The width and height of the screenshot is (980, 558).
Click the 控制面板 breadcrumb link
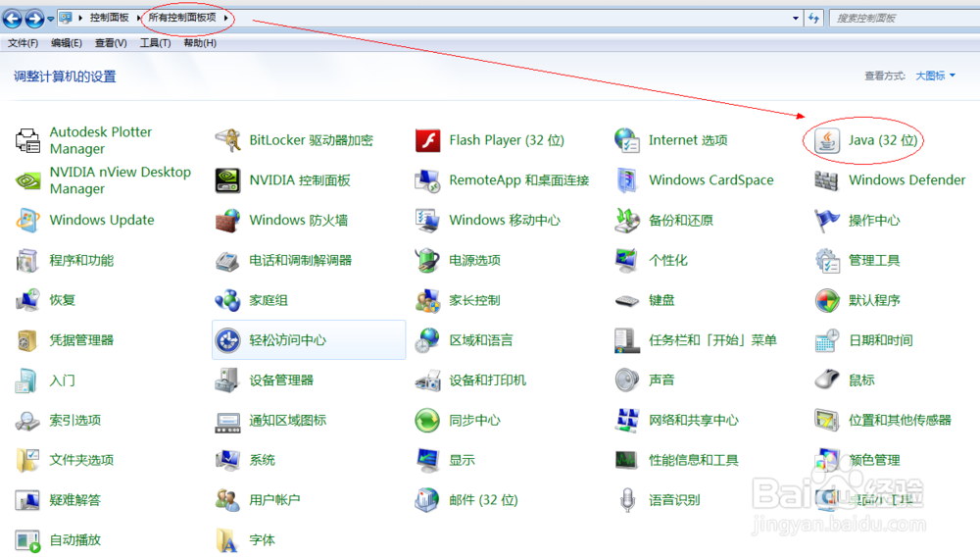(x=110, y=18)
